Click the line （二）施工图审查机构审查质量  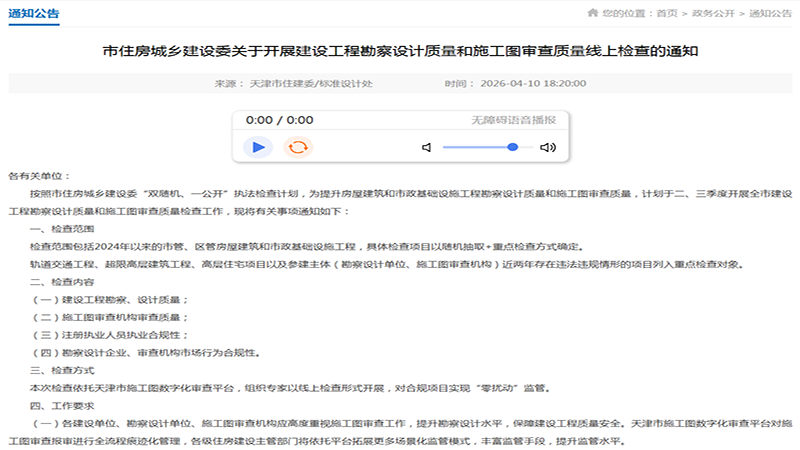tap(110, 317)
